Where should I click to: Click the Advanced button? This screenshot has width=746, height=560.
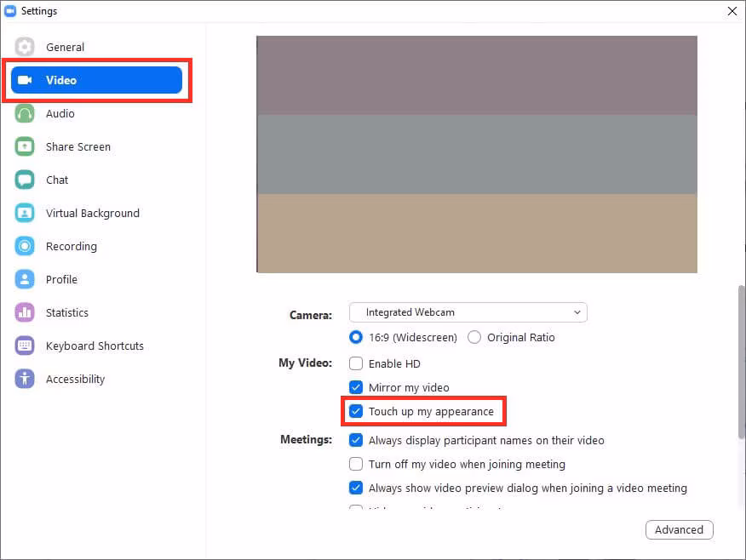point(679,529)
